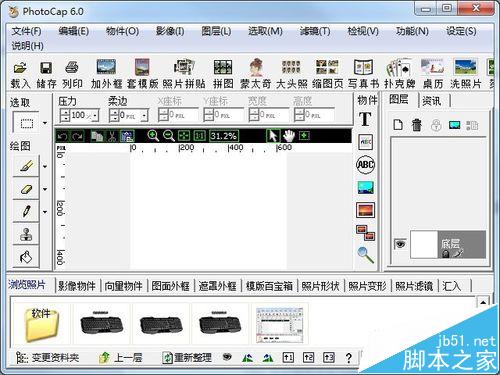This screenshot has height=375, width=500.
Task: Expand the selection tool dropdown arrow
Action: 45,123
